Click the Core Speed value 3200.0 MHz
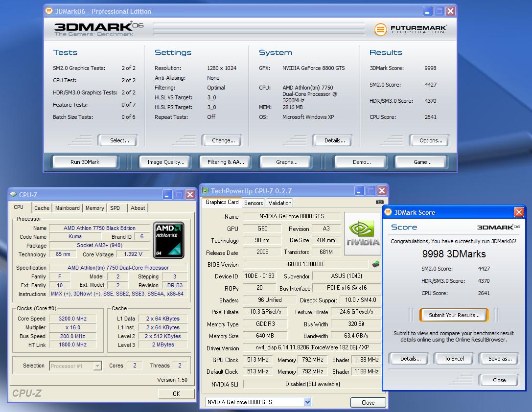Screen dimensions: 532x412 click(72, 319)
